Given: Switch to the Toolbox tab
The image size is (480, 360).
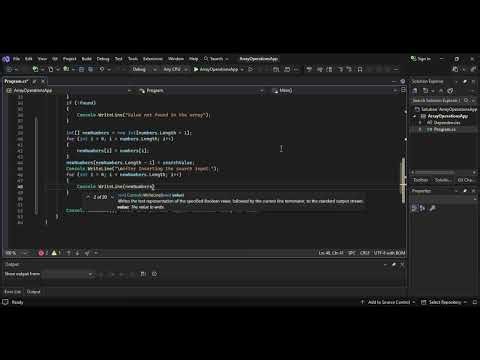Looking at the screenshot, I should [x=421, y=180].
